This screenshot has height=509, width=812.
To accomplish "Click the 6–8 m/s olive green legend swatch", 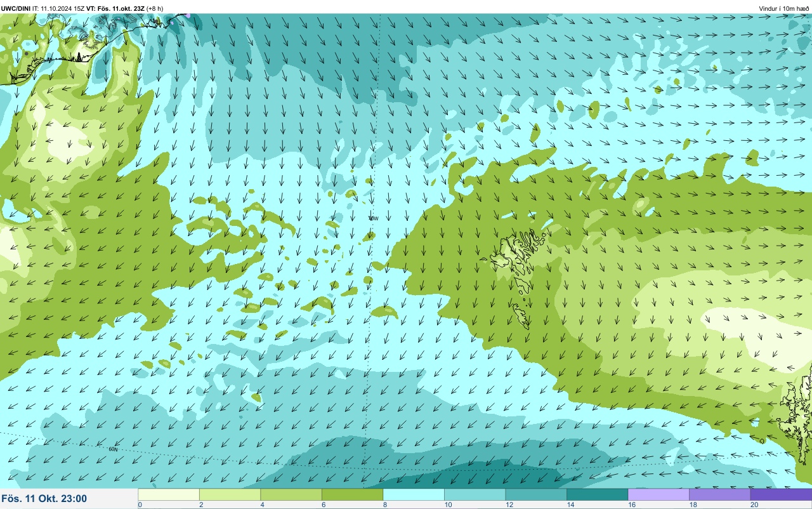I will [x=352, y=494].
